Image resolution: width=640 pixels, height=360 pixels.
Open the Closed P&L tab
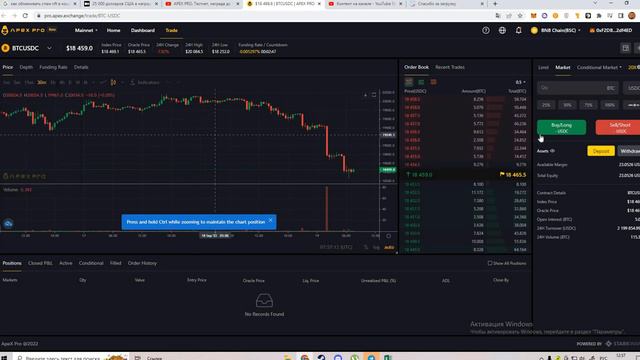(40, 263)
